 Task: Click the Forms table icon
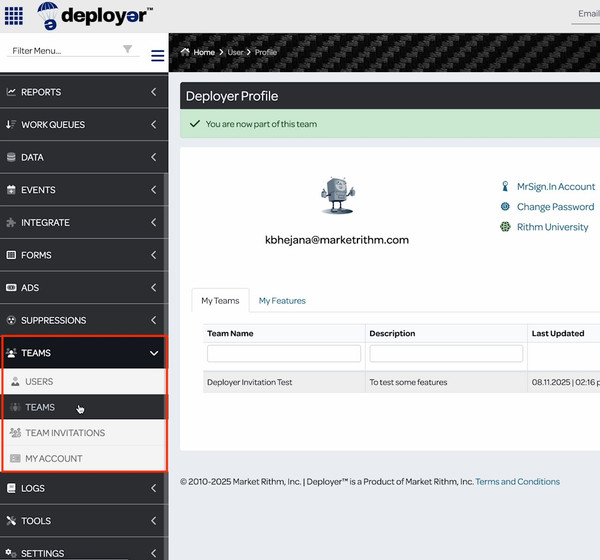pyautogui.click(x=11, y=255)
